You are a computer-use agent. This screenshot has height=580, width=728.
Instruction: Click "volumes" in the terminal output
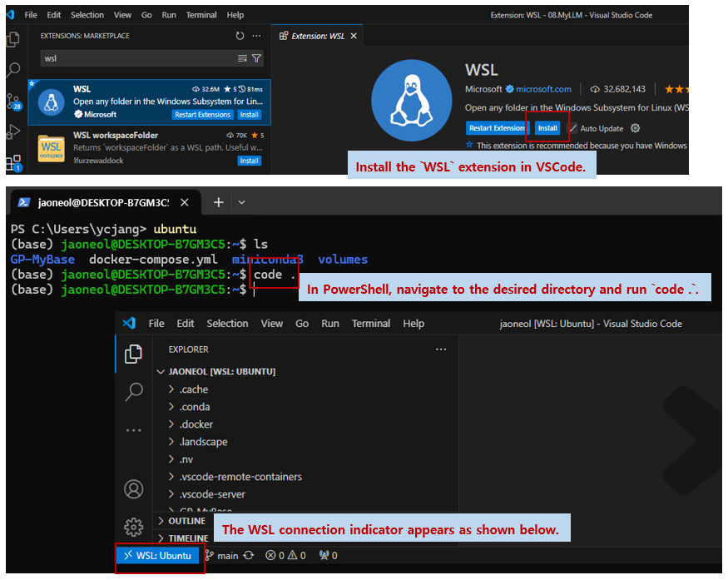(343, 259)
